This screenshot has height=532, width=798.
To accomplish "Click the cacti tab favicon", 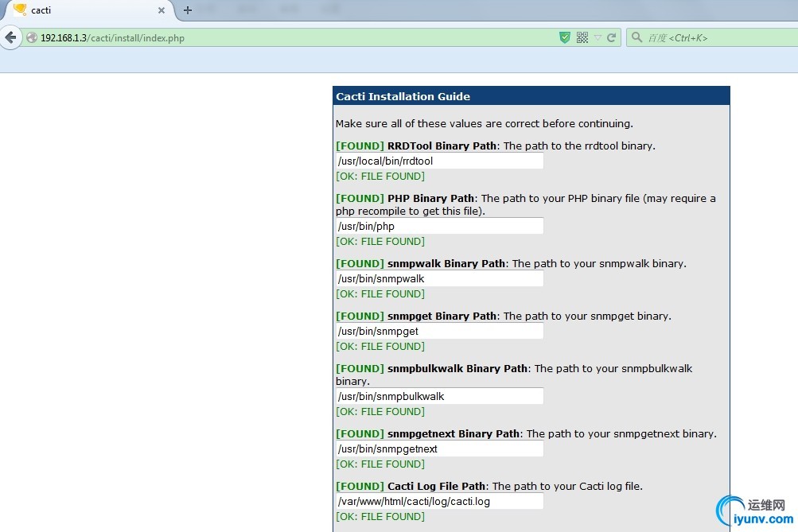I will point(20,10).
